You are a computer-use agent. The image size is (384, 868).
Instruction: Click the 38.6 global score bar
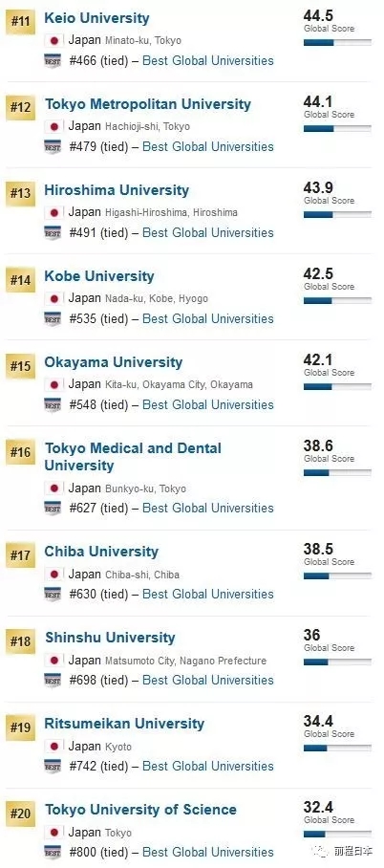pos(337,472)
